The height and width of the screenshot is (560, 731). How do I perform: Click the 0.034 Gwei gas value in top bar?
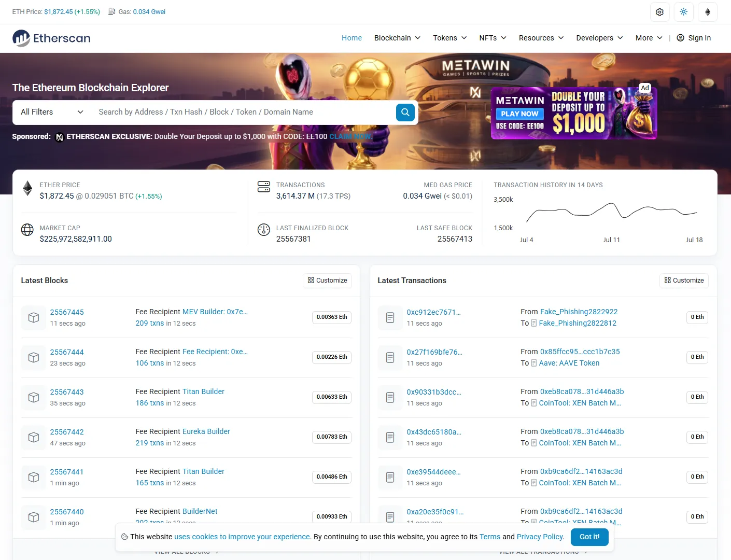tap(149, 11)
